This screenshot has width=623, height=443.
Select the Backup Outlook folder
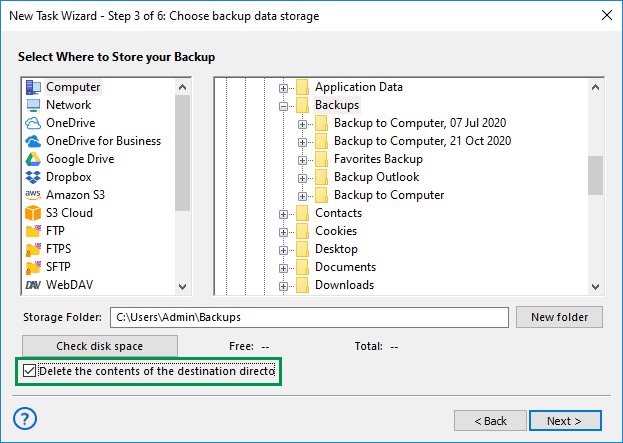coord(376,177)
